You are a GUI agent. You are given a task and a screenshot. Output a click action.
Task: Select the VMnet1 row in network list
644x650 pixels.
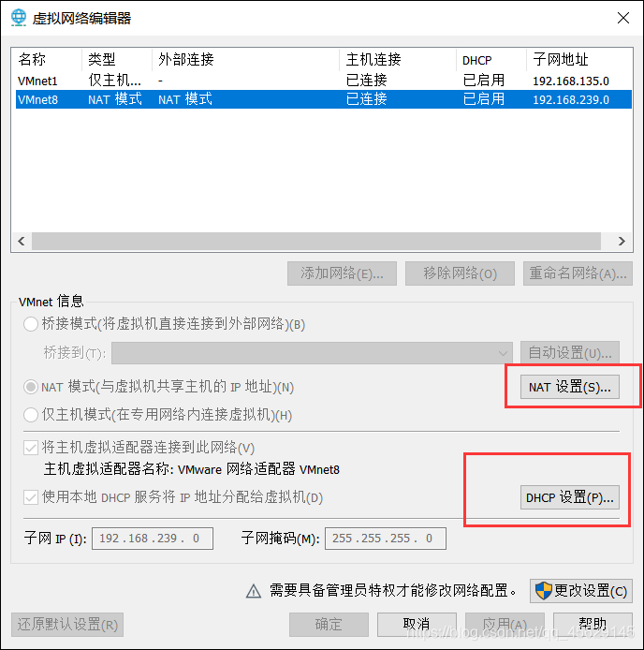click(324, 81)
